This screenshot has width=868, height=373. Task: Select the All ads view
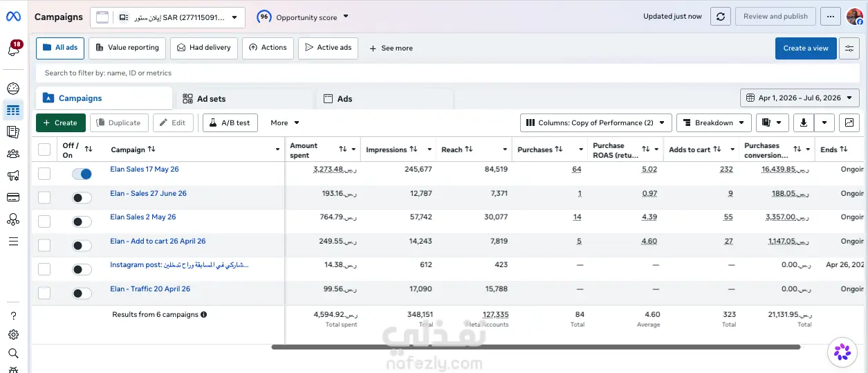(60, 48)
